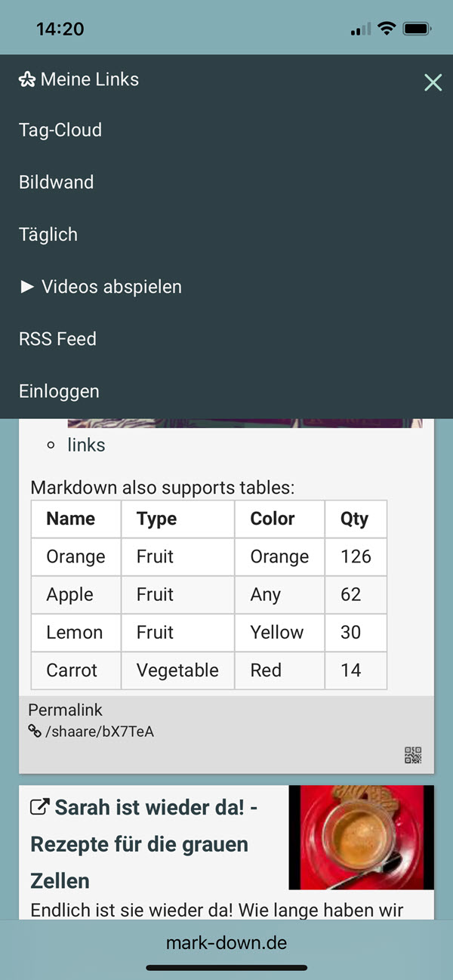Tap the mark-down.de address bar
The height and width of the screenshot is (980, 453).
point(226,942)
